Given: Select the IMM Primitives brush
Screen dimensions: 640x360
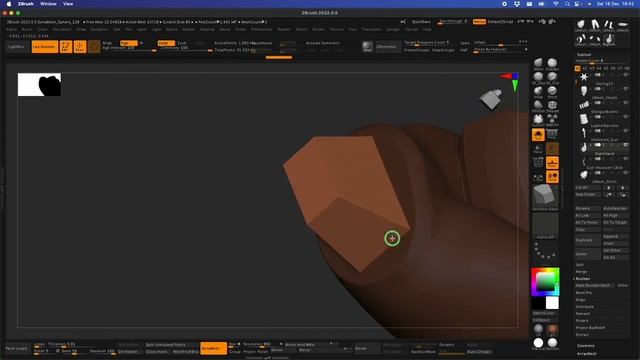Looking at the screenshot, I should click(552, 120).
